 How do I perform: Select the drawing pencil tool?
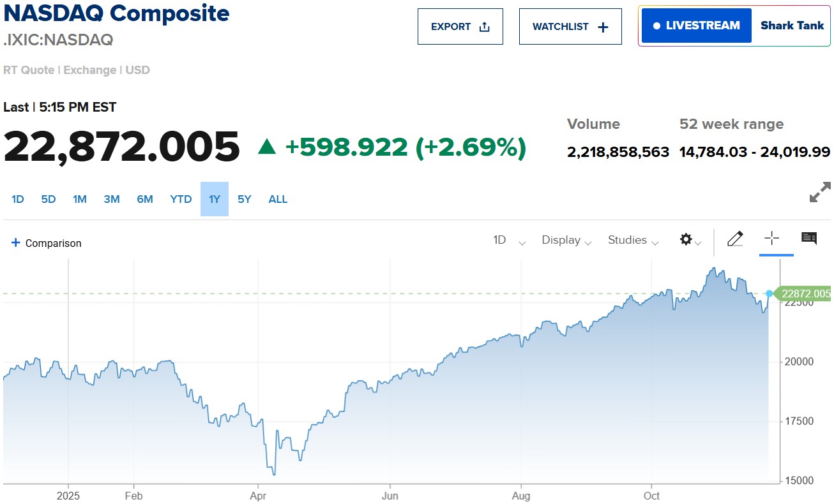click(x=735, y=239)
